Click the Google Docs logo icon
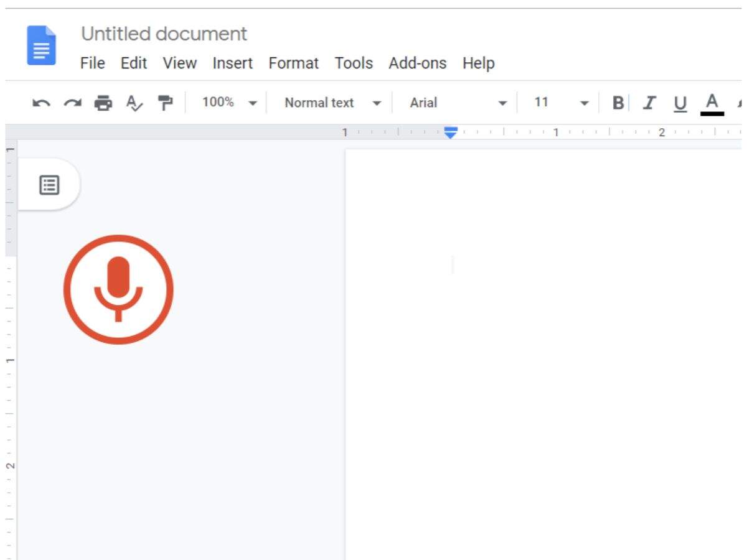Viewport: 747px width, 560px height. pyautogui.click(x=41, y=44)
